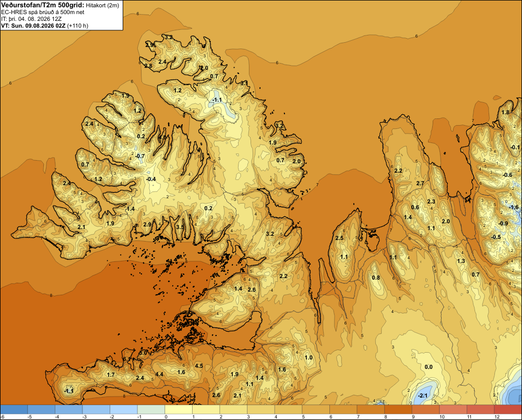Select legend color swatch between 8 and 9
Screen dimensions: 522x420
point(398,410)
